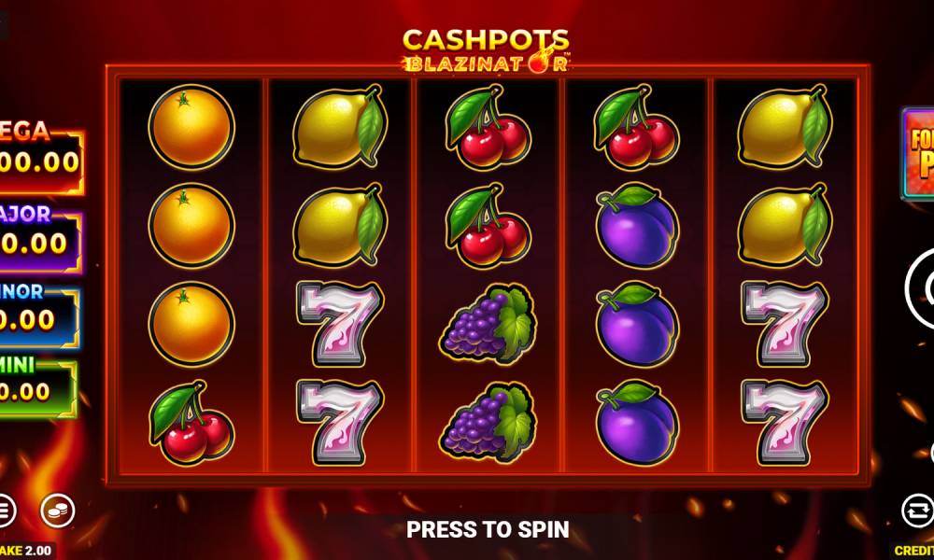Click the STAKE 2.00 label

tap(27, 551)
